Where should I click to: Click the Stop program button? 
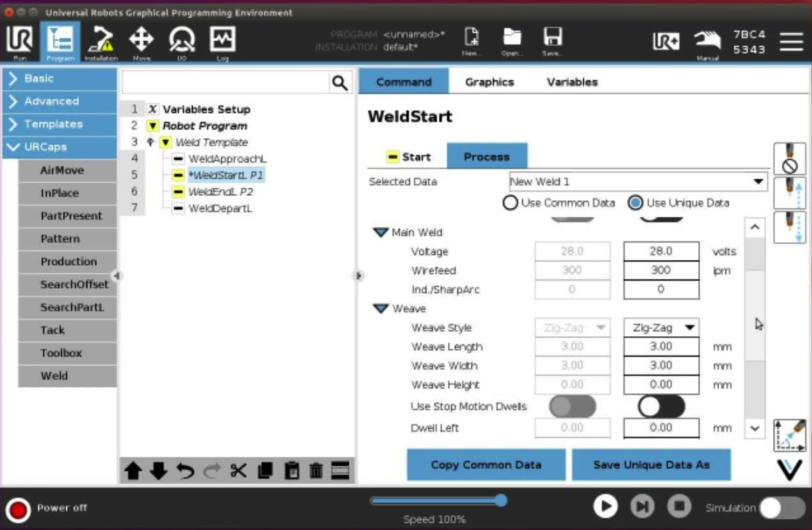point(679,506)
